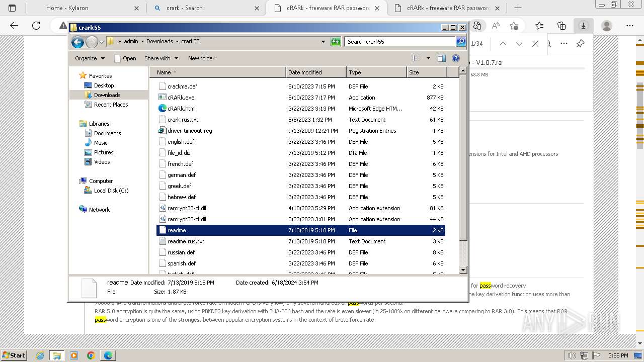This screenshot has width=644, height=362.
Task: Click admin segment in address breadcrumb
Action: [131, 42]
